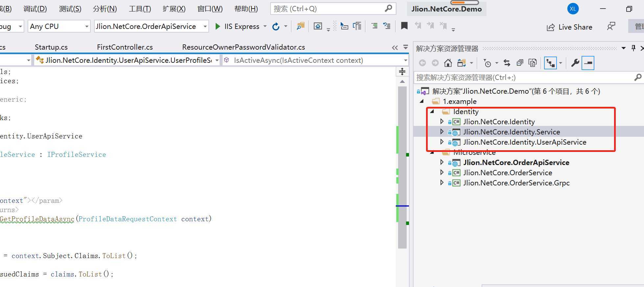This screenshot has width=644, height=287.
Task: Open the 扩展(X) menu
Action: click(174, 9)
